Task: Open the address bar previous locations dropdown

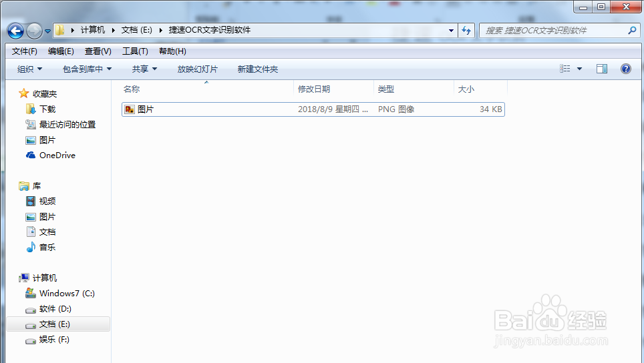Action: pyautogui.click(x=451, y=30)
